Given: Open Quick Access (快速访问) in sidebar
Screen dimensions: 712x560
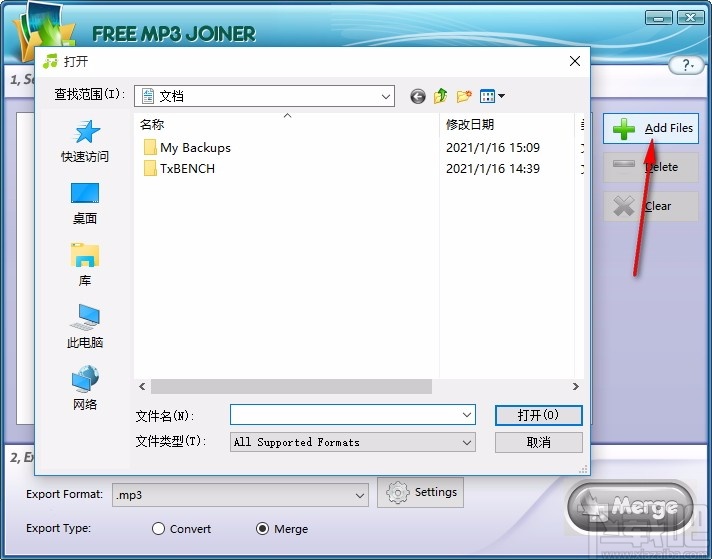Looking at the screenshot, I should 85,141.
